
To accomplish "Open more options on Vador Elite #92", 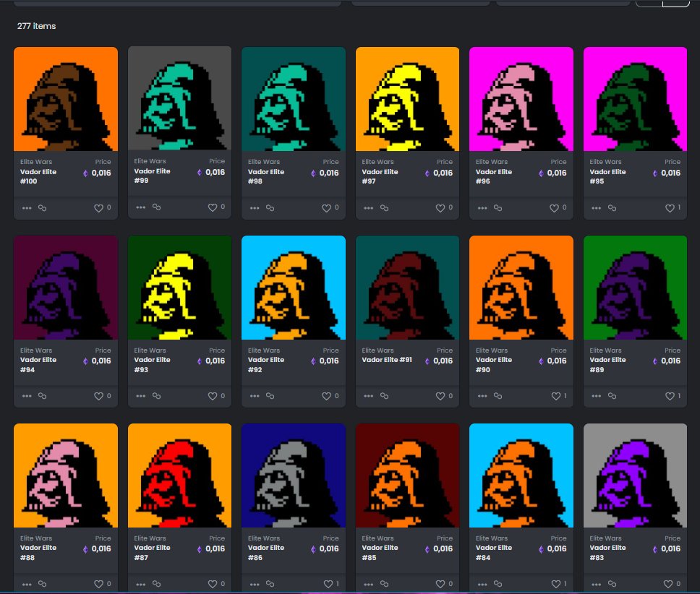I will 255,395.
